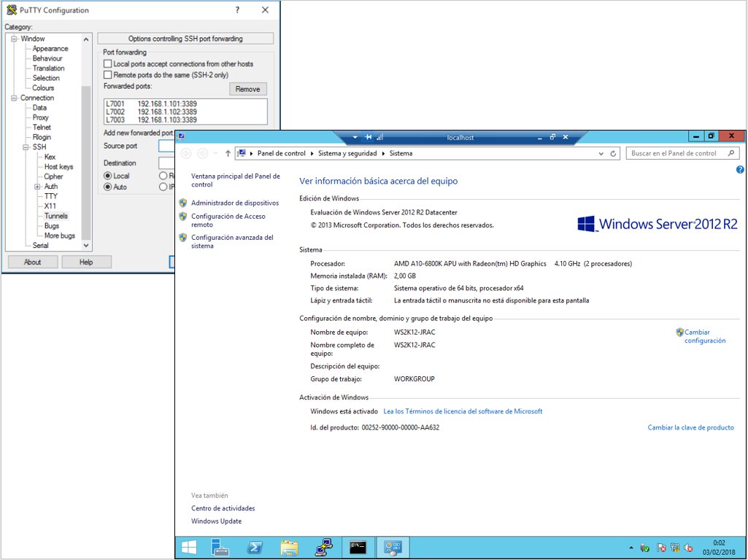Screen dimensions: 748x560
Task: Collapse the Connection tree node
Action: [14, 98]
